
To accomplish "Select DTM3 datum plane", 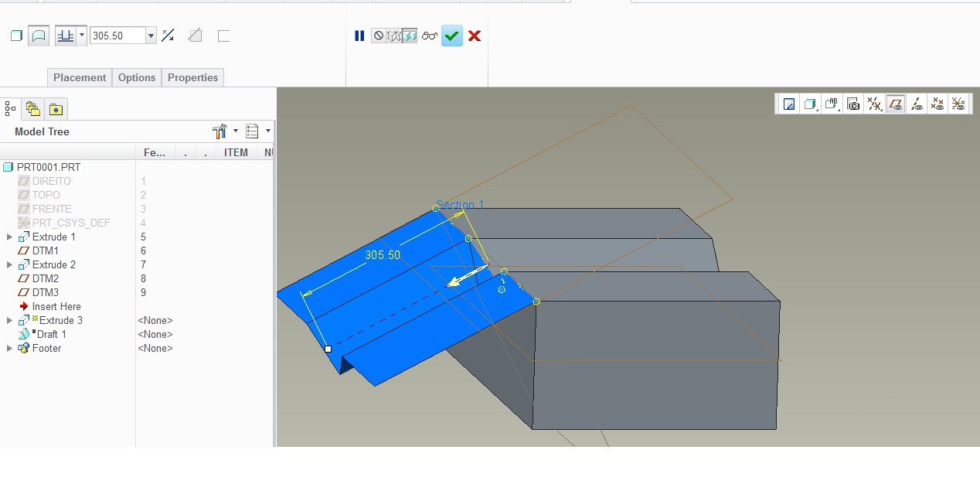I will (x=38, y=292).
